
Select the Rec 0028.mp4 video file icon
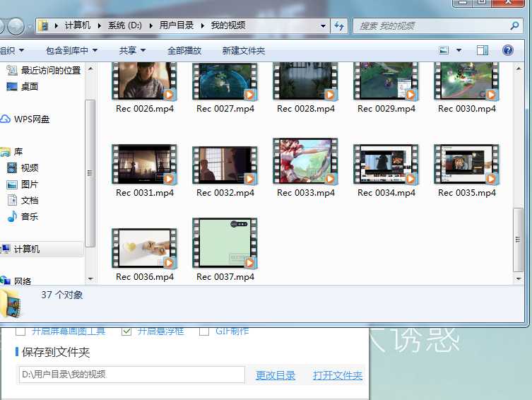click(x=305, y=81)
